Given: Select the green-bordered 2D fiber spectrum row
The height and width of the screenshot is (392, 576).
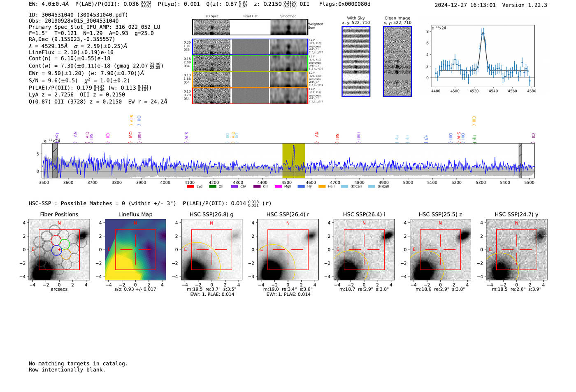Looking at the screenshot, I should 250,63.
